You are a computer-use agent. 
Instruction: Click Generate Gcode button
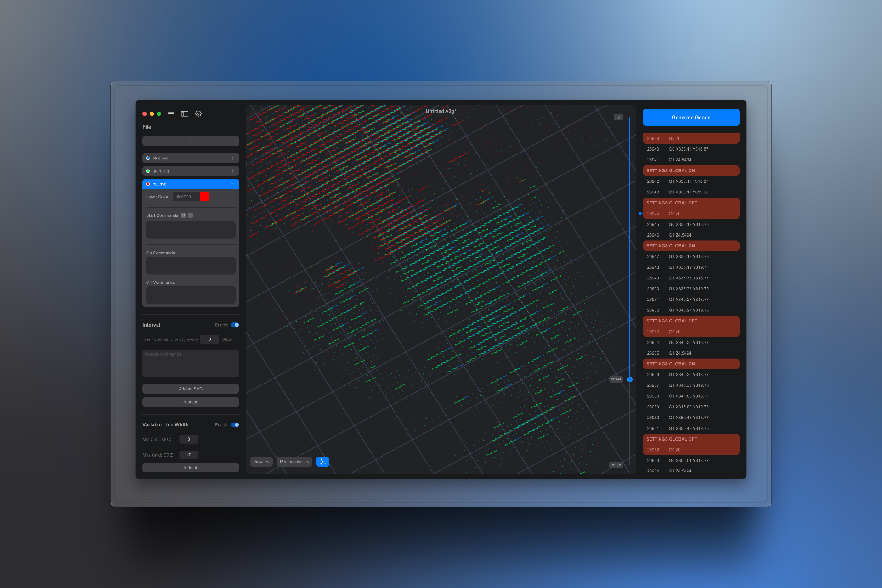pos(690,118)
